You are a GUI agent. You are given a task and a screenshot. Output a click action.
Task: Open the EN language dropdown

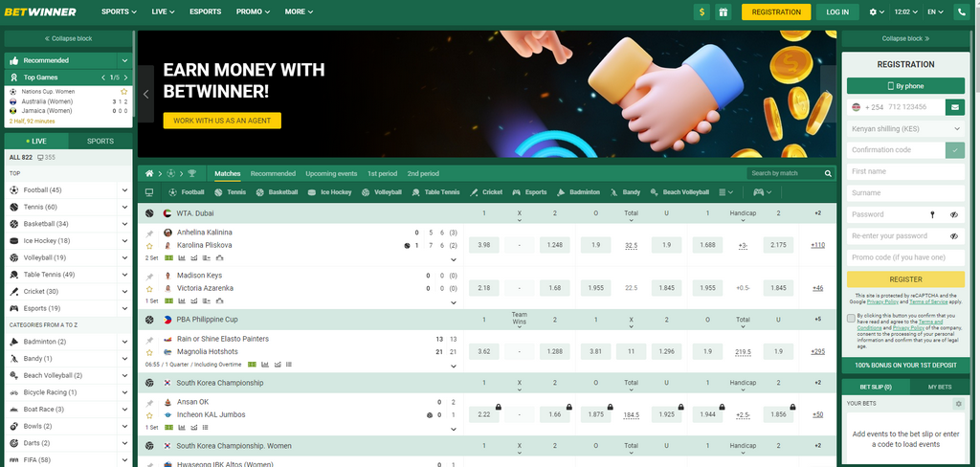935,11
